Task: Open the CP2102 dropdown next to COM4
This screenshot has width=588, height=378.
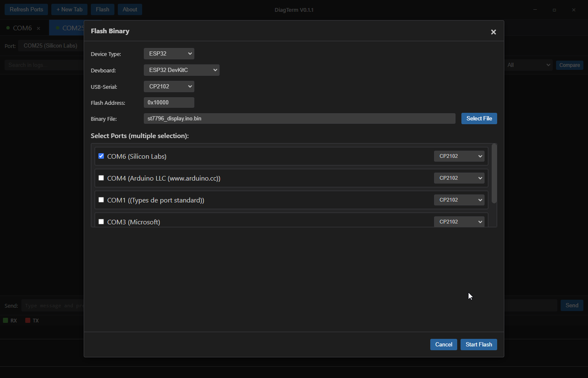Action: [x=459, y=178]
